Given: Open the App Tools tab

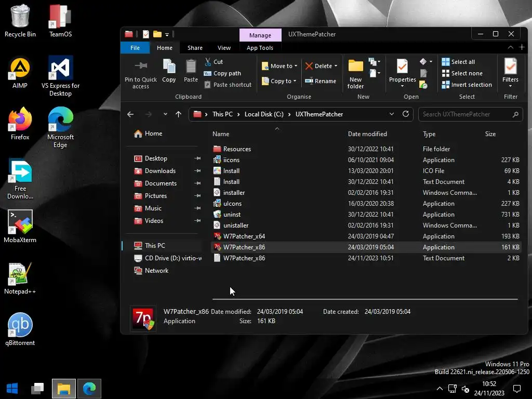Looking at the screenshot, I should click(260, 48).
